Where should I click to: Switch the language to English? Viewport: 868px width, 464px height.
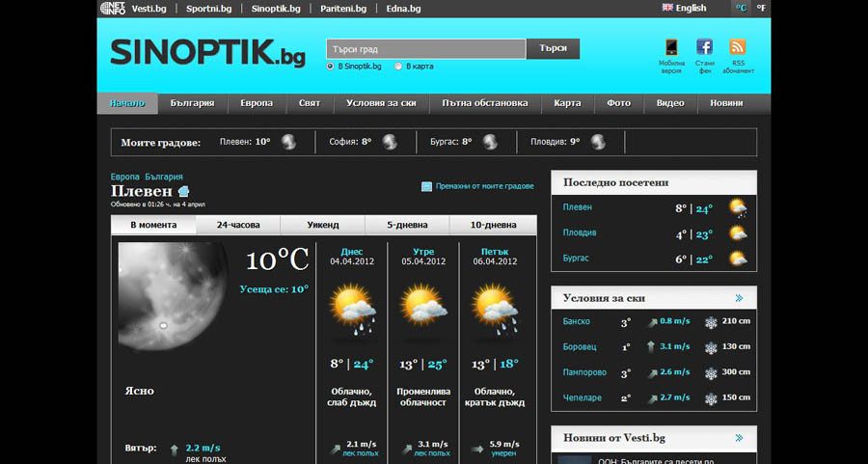[691, 8]
